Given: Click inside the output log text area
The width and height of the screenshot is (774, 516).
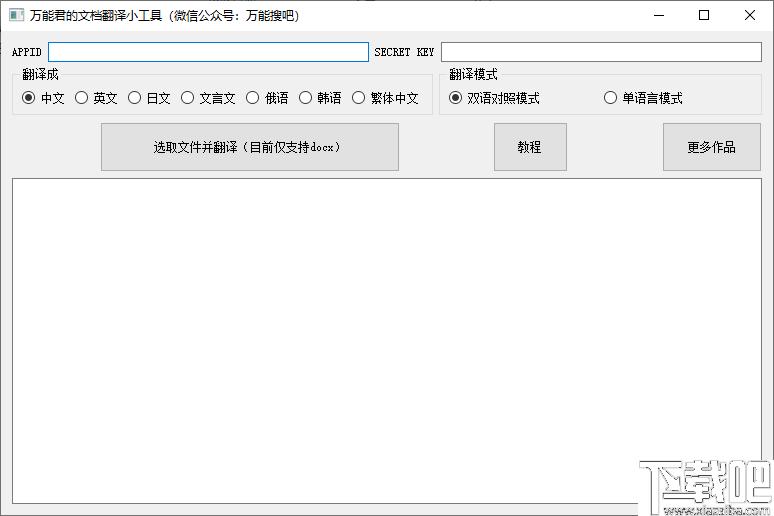Looking at the screenshot, I should click(387, 341).
